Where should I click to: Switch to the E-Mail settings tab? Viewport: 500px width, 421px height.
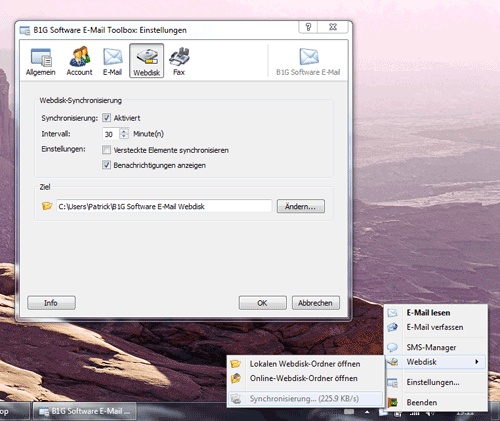click(x=112, y=61)
